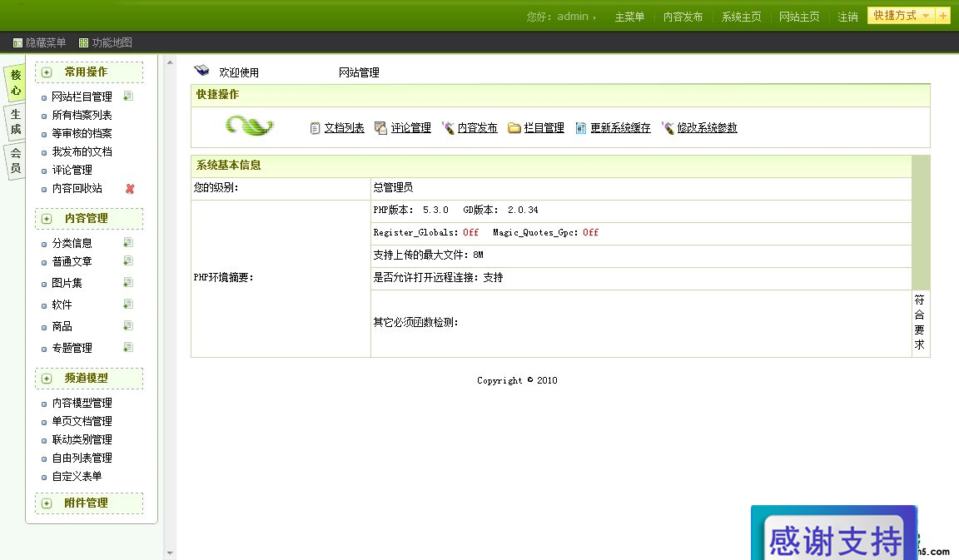Click the 栏目管理 folder icon
This screenshot has width=959, height=560.
pos(514,128)
